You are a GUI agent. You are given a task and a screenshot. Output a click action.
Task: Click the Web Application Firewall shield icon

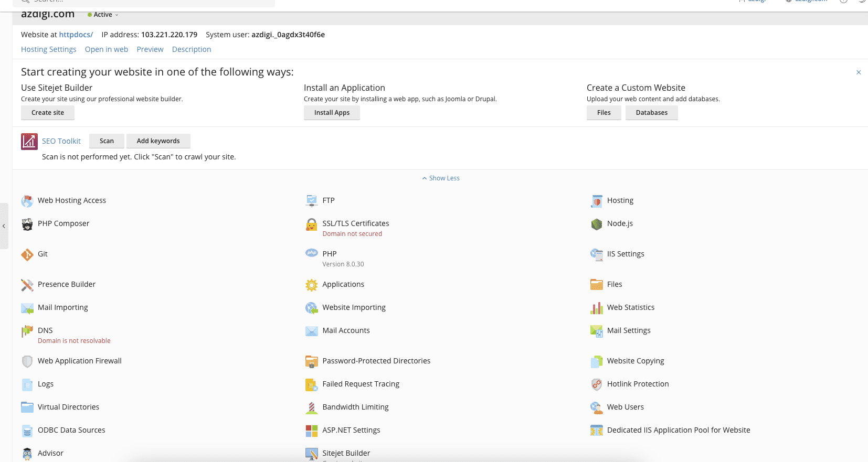[27, 361]
